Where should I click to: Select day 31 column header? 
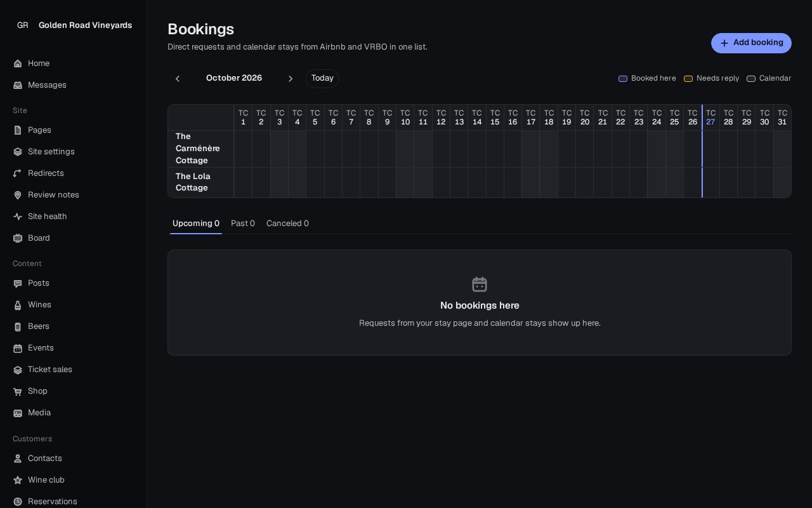(782, 117)
